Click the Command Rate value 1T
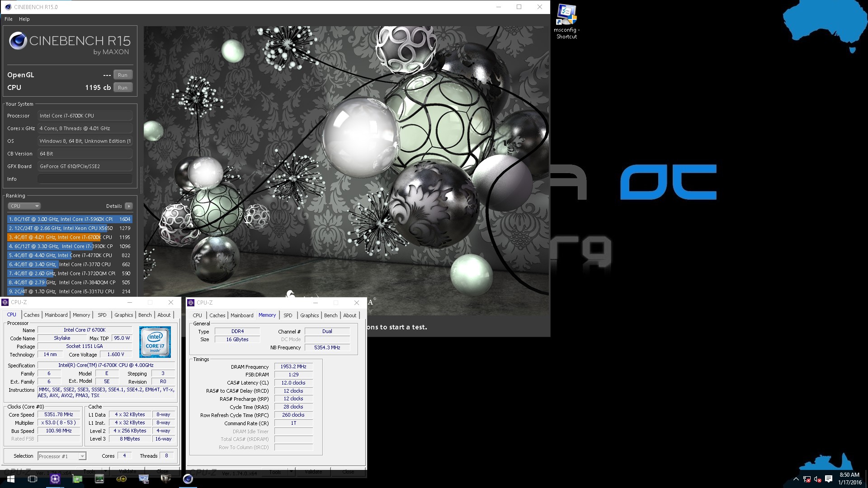 click(293, 423)
